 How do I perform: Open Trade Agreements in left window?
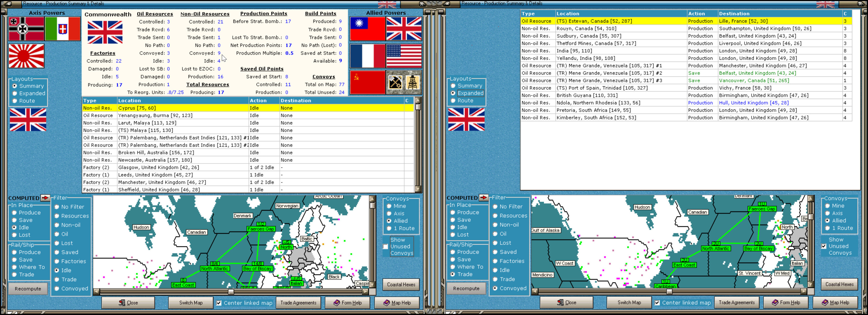pyautogui.click(x=298, y=303)
